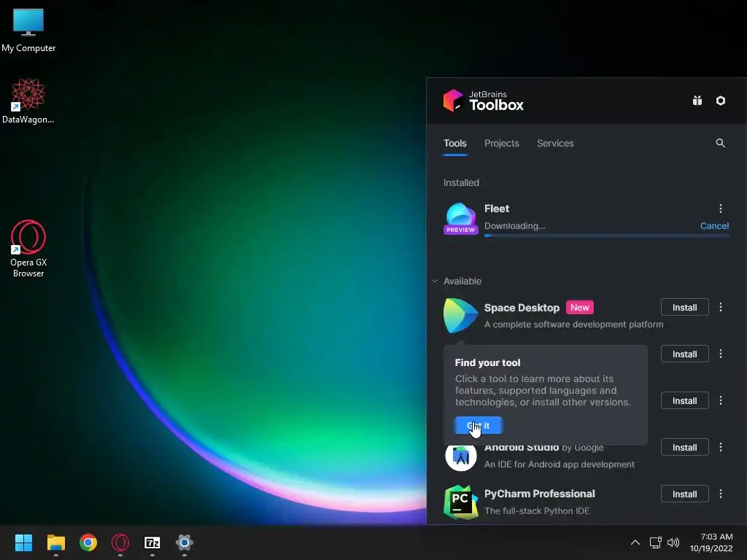Click the Install button above Android Studio's
The width and height of the screenshot is (747, 560).
point(684,400)
